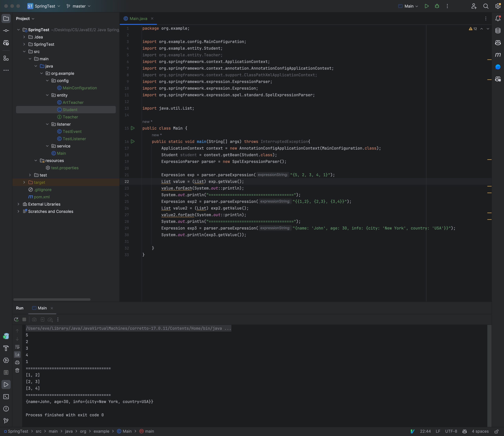Expand the .idea folder
Screen dimensions: 504x436
point(24,37)
